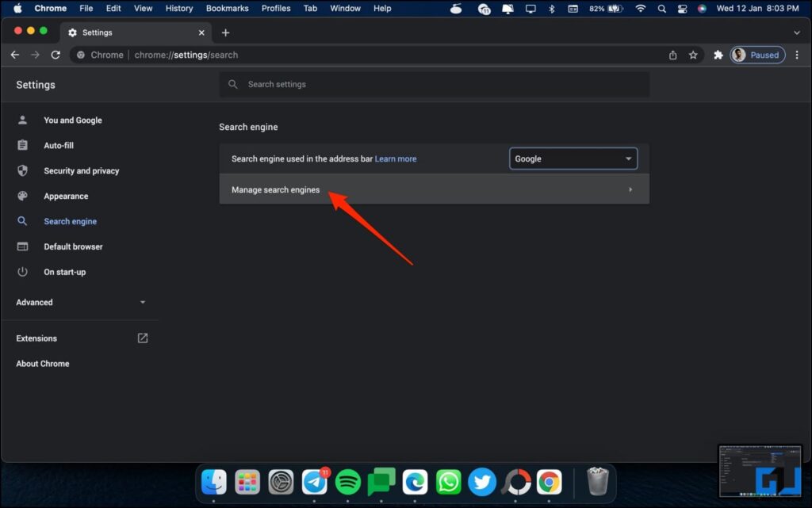Viewport: 812px width, 508px height.
Task: Click the Extensions external-link icon
Action: pos(143,338)
